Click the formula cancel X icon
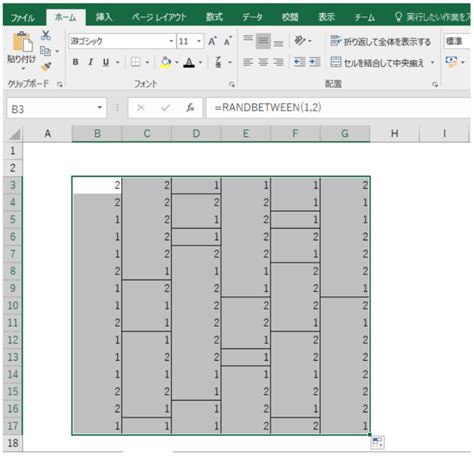The image size is (474, 456). (141, 108)
